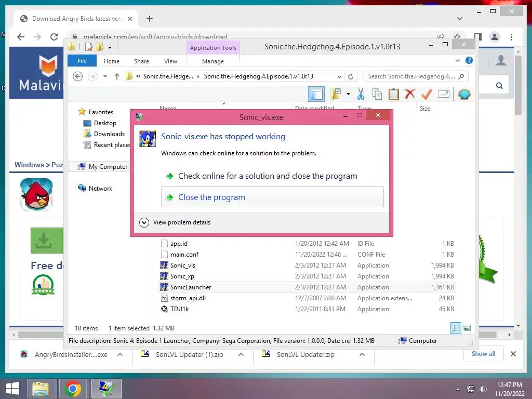Go up one folder level in Explorer

117,77
